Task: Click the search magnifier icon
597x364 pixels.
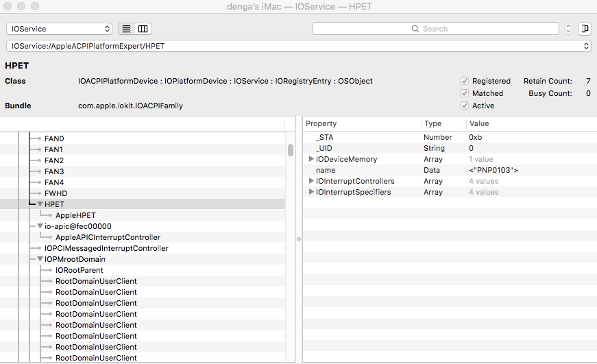Action: (415, 29)
